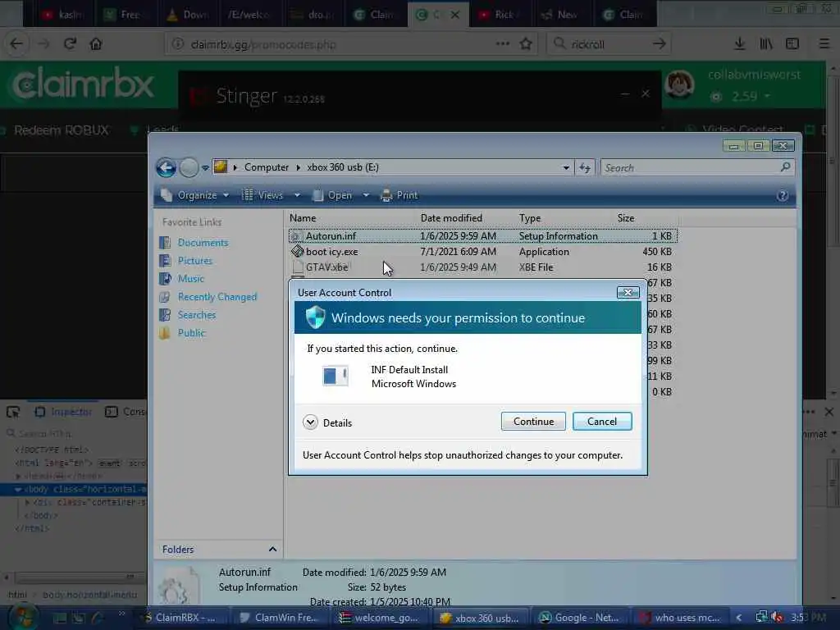
Task: Open Firefox page actions menu
Action: coord(503,44)
